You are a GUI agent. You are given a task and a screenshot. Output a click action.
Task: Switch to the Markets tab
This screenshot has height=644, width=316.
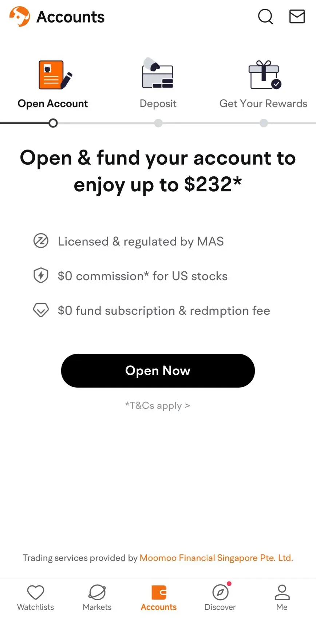click(x=97, y=597)
